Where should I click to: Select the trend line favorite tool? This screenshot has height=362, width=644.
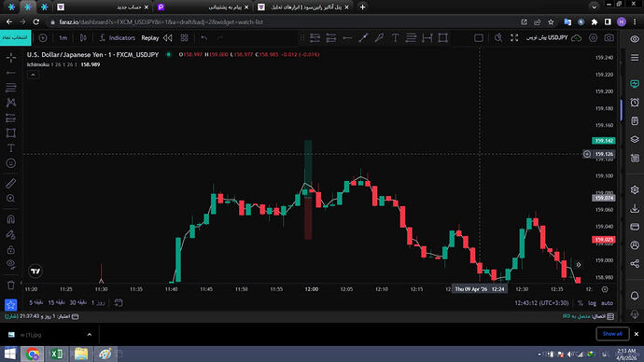pyautogui.click(x=363, y=37)
